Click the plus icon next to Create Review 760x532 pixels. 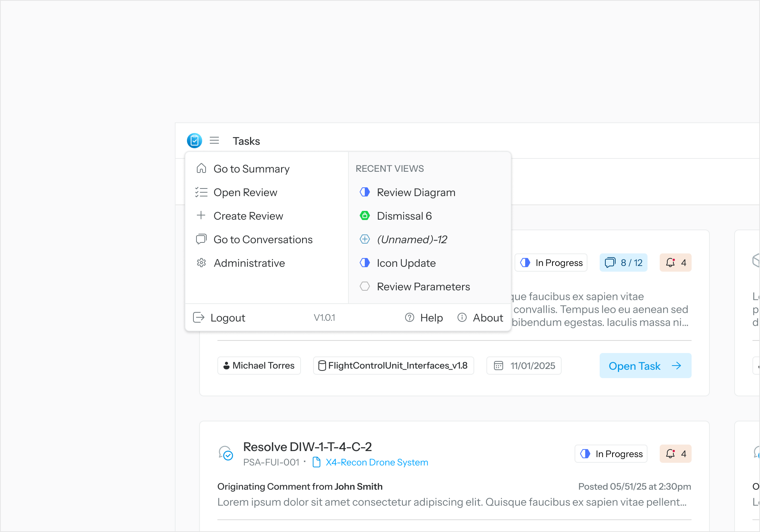click(201, 215)
